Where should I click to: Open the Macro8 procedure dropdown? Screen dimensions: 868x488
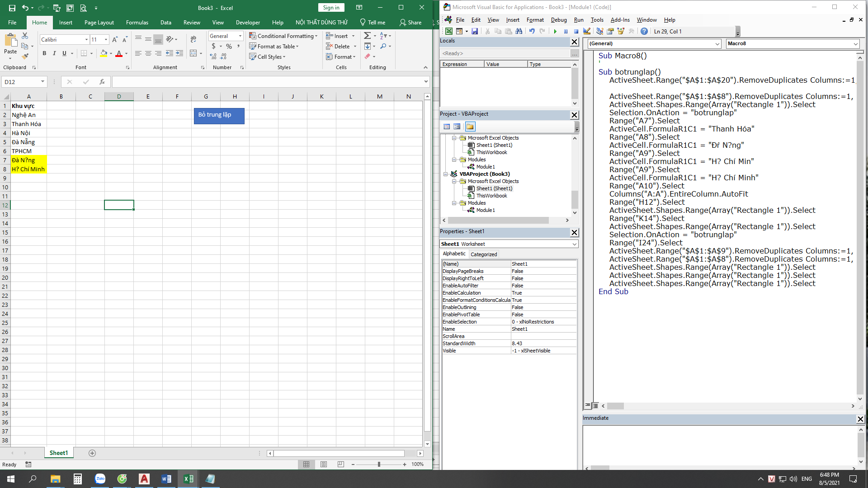coord(855,44)
